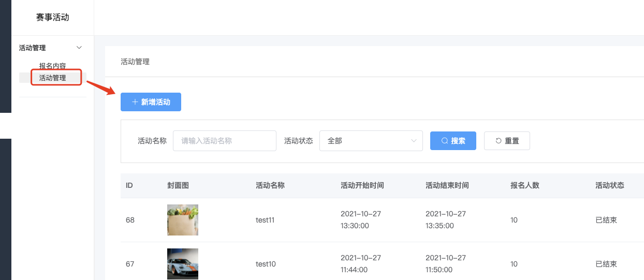The height and width of the screenshot is (280, 644).
Task: Click 报名人数 value 10 for test11
Action: tap(514, 220)
